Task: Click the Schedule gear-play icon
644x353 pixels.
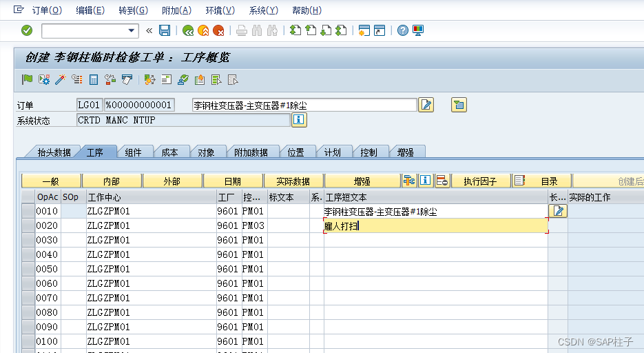Action: pos(44,79)
